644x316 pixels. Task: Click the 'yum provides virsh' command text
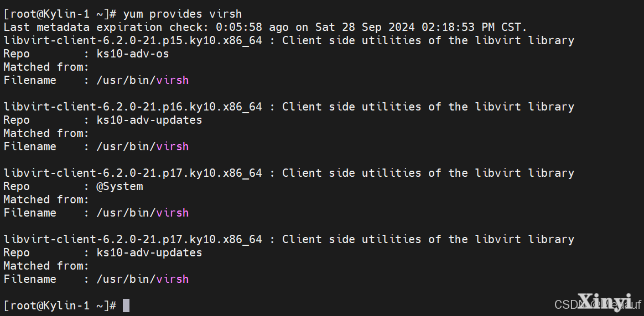click(183, 14)
